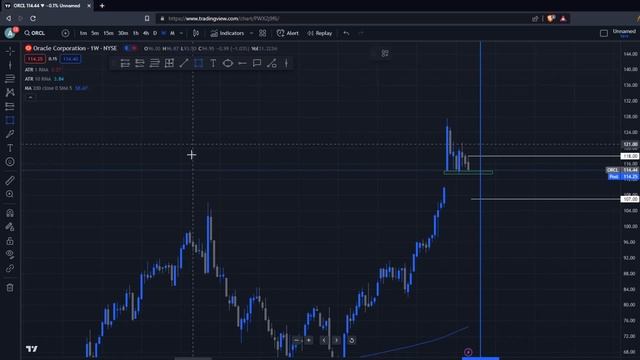The height and width of the screenshot is (360, 640).
Task: Click the chart zoom in plus button
Action: [x=309, y=340]
